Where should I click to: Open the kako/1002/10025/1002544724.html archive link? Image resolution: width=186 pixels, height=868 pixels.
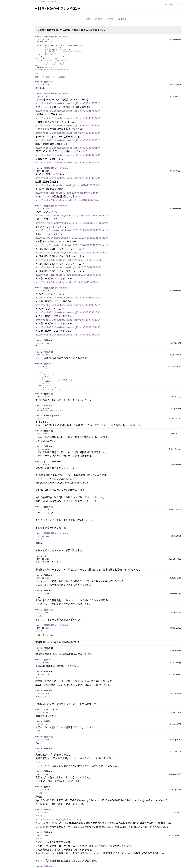pyautogui.click(x=72, y=216)
